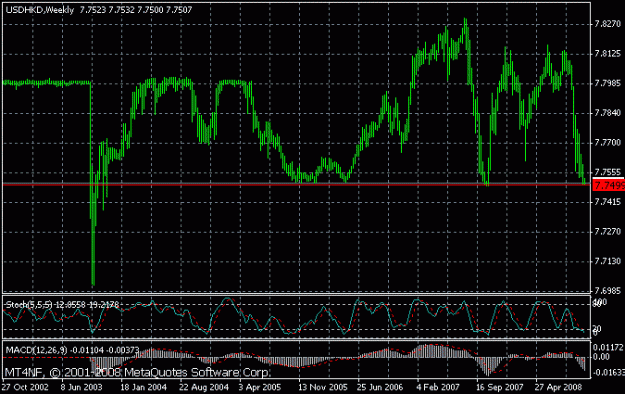The image size is (625, 394).
Task: Click the 7.7415 price scale label
Action: click(x=608, y=202)
